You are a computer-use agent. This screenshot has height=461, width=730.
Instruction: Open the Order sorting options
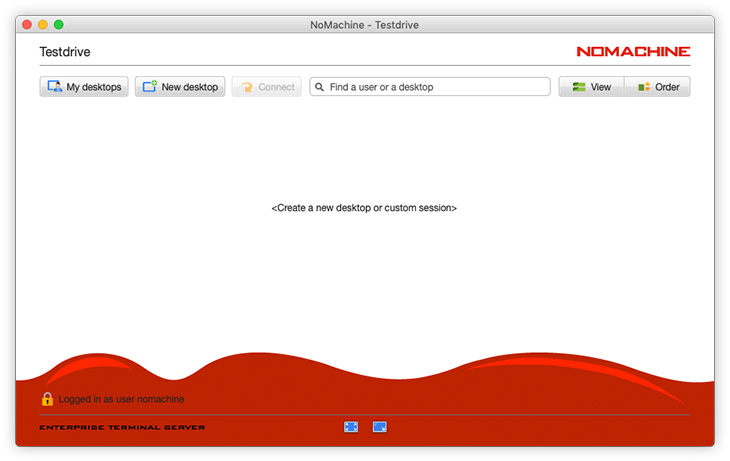pyautogui.click(x=657, y=87)
